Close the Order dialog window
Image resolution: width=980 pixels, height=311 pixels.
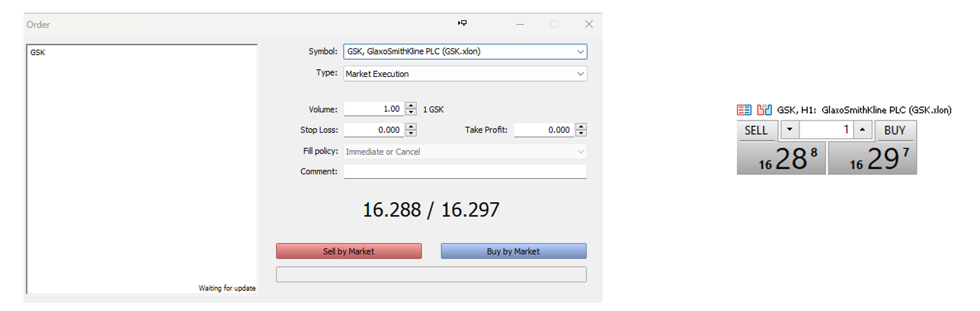tap(589, 24)
